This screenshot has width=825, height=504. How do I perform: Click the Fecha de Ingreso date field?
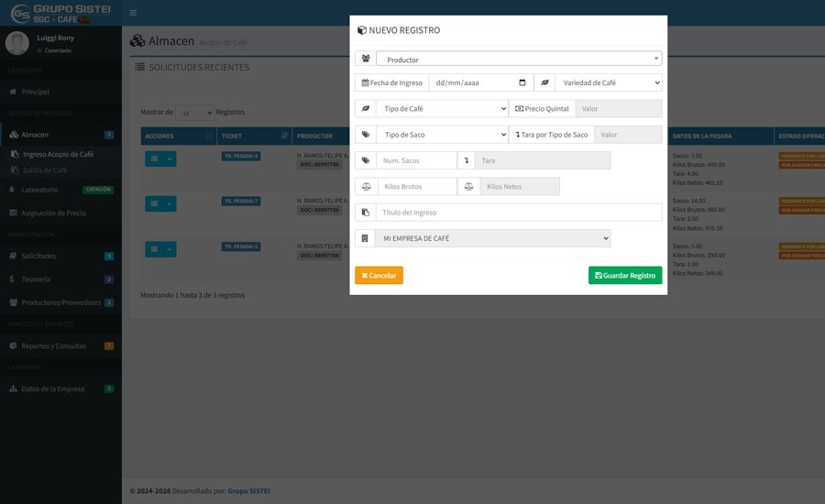pyautogui.click(x=481, y=82)
